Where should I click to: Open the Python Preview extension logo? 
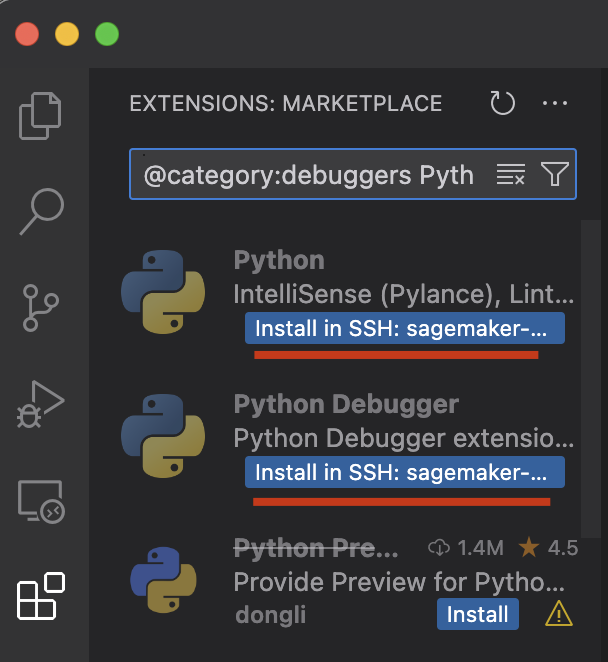163,580
